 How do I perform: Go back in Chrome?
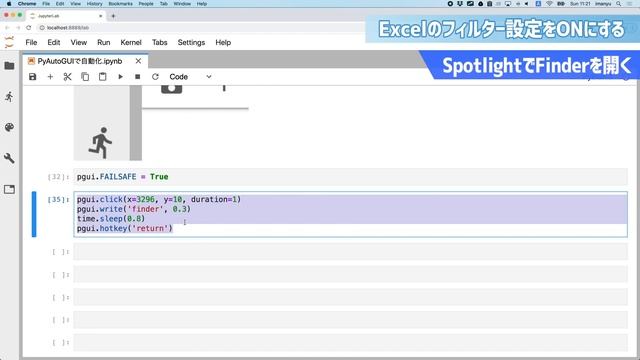[7, 28]
